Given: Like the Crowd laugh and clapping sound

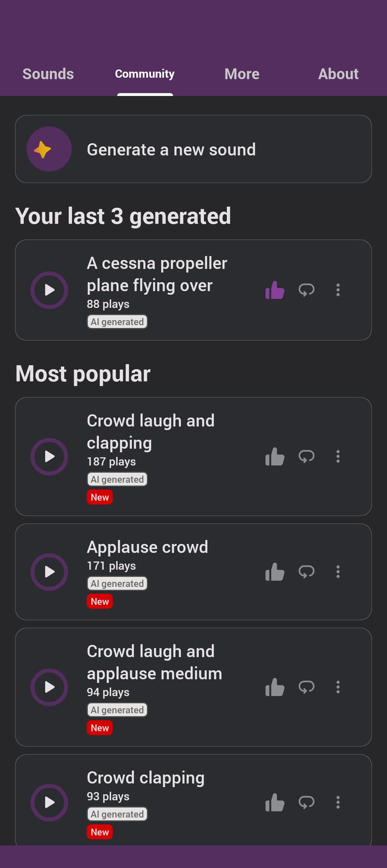Looking at the screenshot, I should point(275,457).
